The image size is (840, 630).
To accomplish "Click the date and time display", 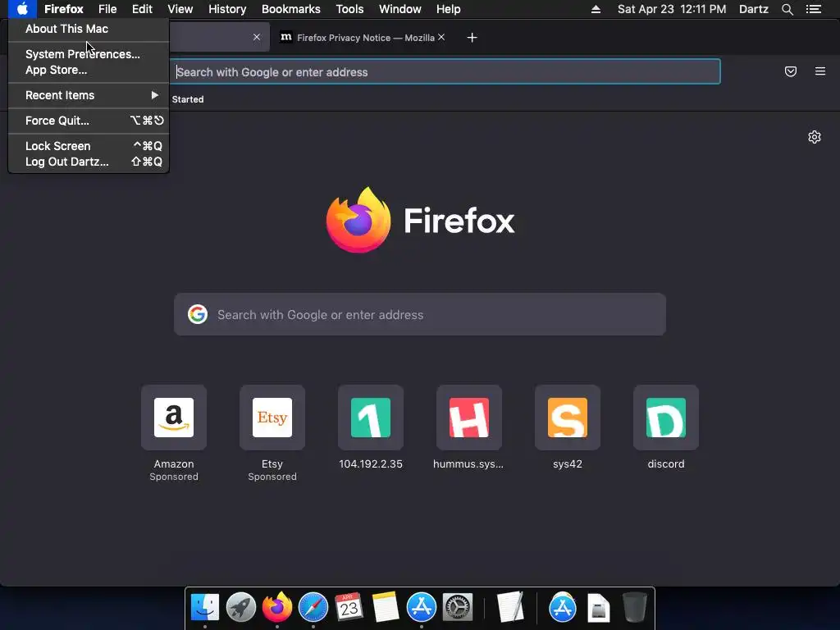I will [x=672, y=9].
